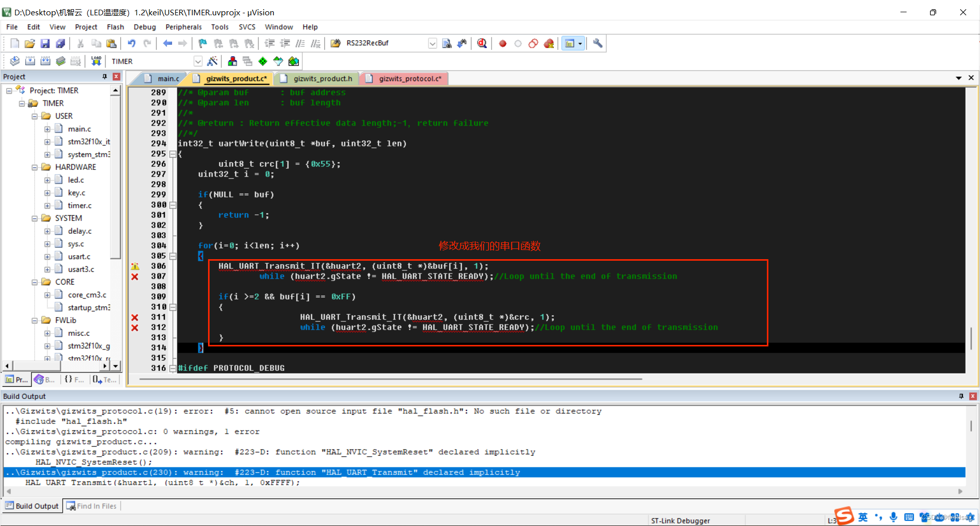Save the current file
This screenshot has width=980, height=526.
[45, 43]
